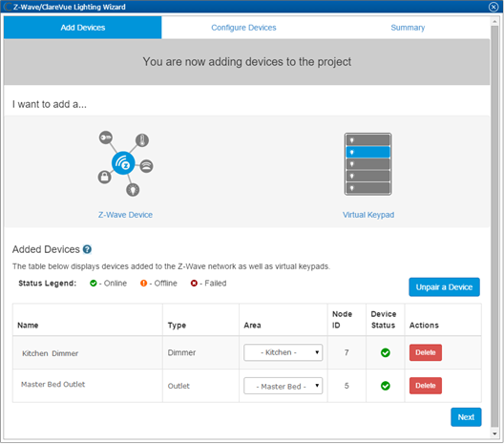504x444 pixels.
Task: Click the wizard logo in title bar
Action: [x=7, y=7]
